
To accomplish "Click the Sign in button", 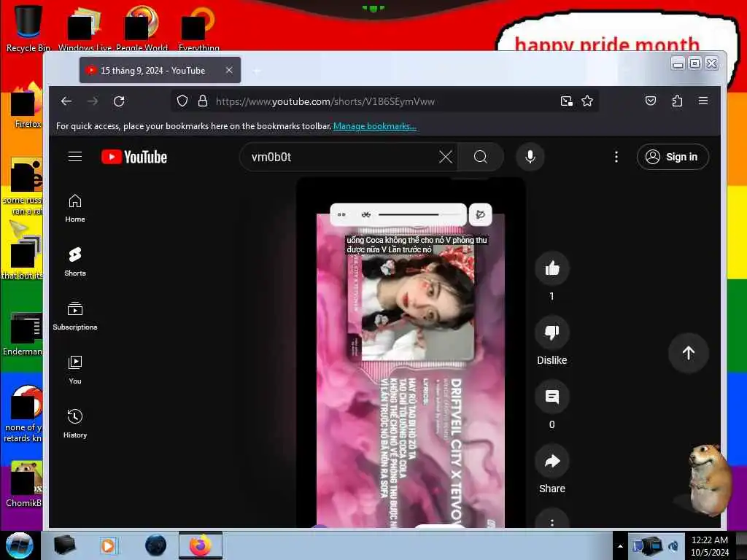I will [x=673, y=157].
